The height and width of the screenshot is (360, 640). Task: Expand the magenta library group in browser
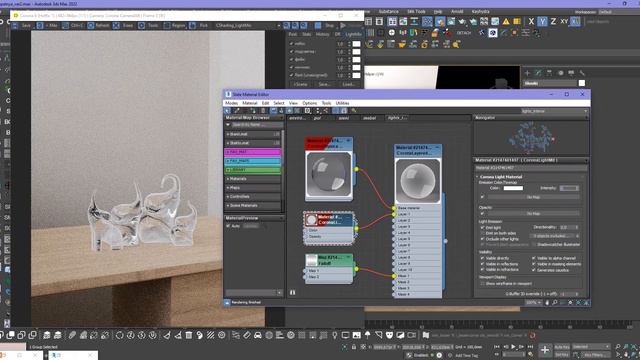(x=253, y=152)
